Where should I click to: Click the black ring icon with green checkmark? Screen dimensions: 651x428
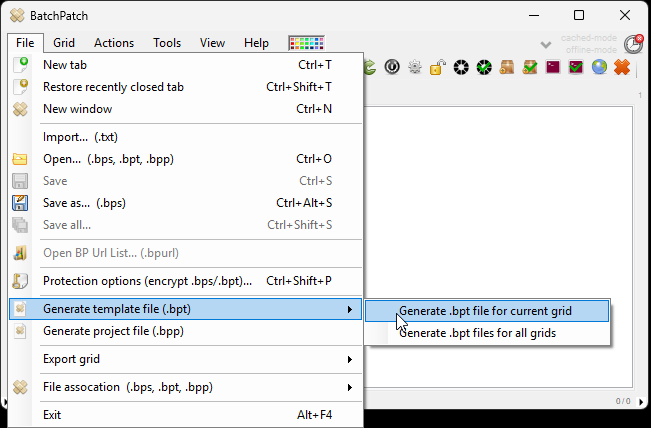484,67
